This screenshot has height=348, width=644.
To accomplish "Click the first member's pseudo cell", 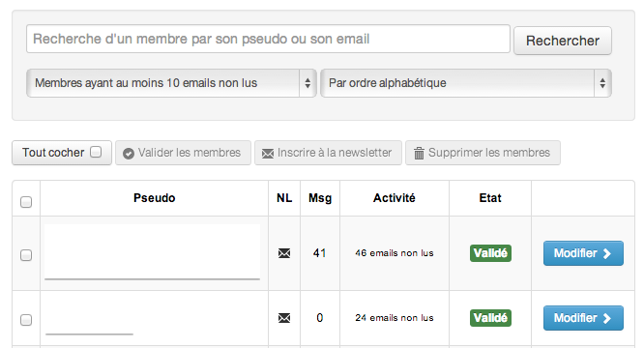I will click(x=153, y=252).
